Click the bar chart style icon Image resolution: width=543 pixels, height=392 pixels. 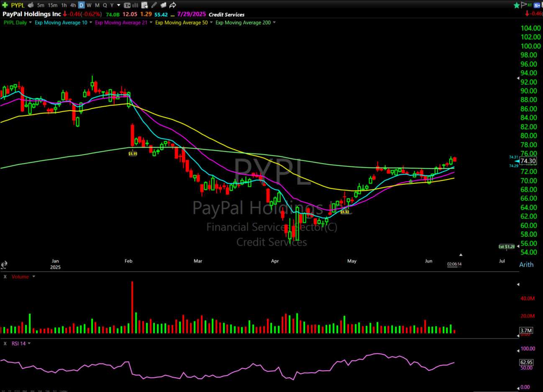coord(136,5)
